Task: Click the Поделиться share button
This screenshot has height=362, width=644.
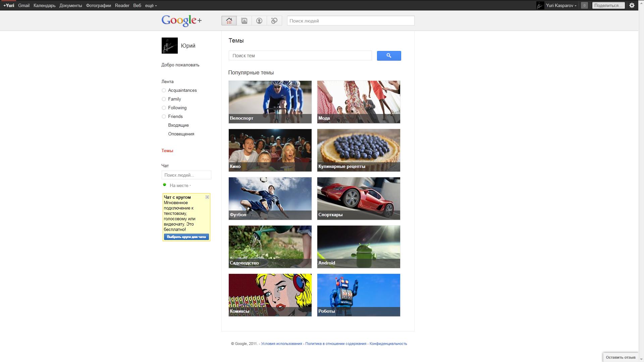Action: 608,5
